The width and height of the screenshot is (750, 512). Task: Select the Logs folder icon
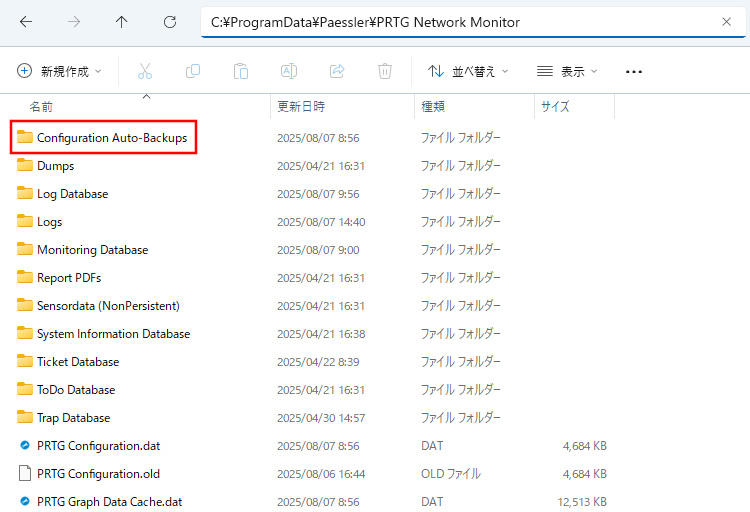point(25,221)
